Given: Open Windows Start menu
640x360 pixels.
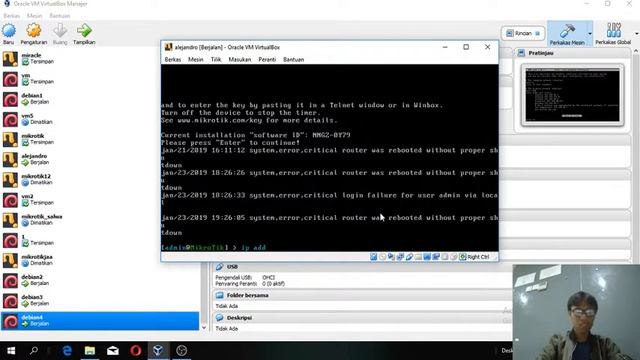Looking at the screenshot, I should pyautogui.click(x=11, y=351).
